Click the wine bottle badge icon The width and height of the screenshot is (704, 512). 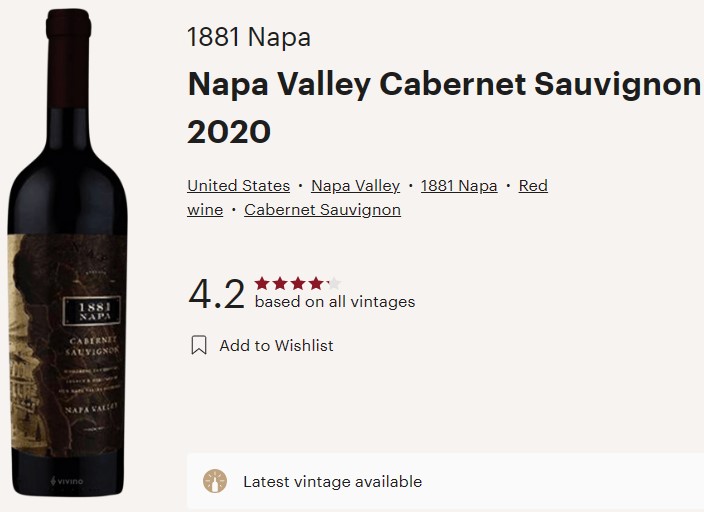[215, 481]
